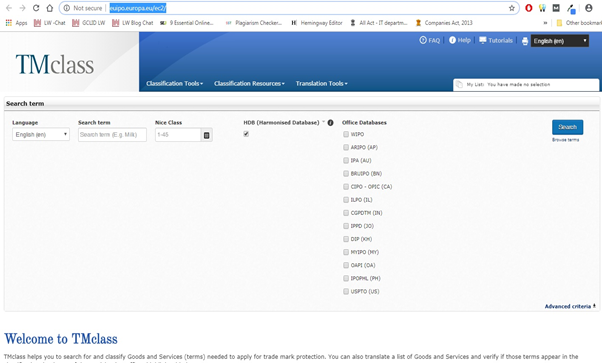Tick the IPA (AU) checkbox
Image resolution: width=602 pixels, height=363 pixels.
click(x=346, y=160)
